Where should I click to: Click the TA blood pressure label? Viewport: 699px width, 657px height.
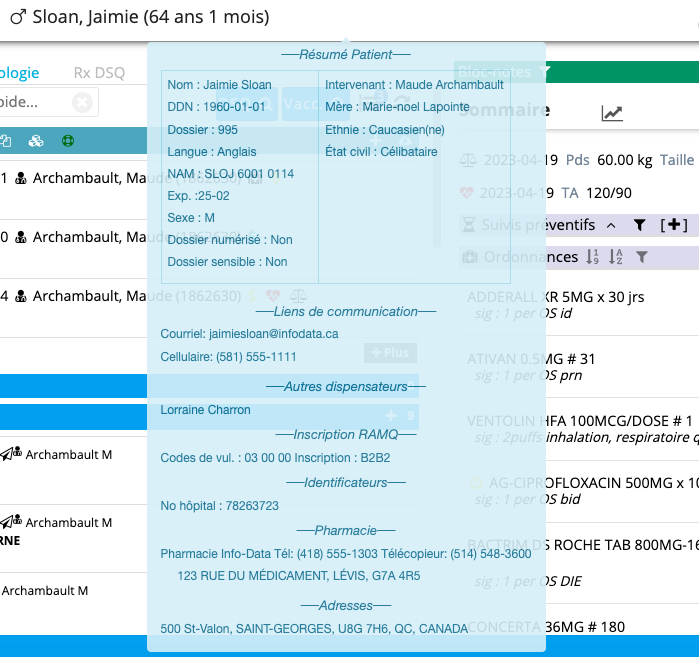point(570,193)
